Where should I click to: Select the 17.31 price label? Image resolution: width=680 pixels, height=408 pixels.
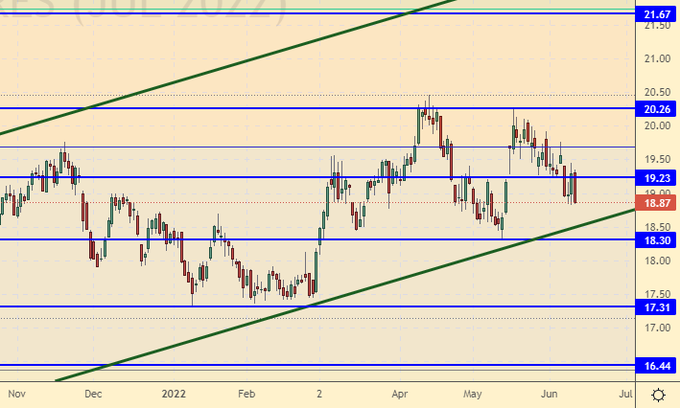(x=657, y=308)
